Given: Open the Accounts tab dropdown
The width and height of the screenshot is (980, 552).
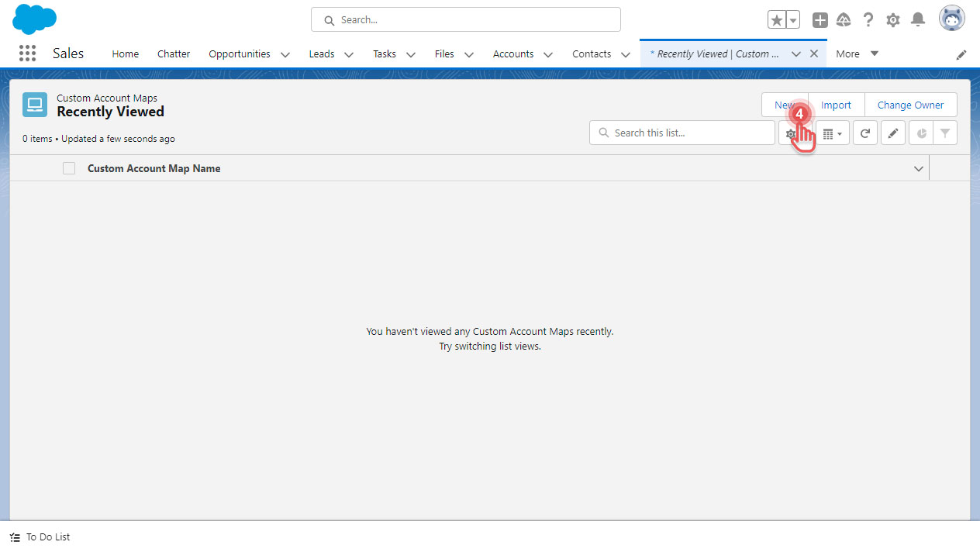Looking at the screenshot, I should (548, 54).
